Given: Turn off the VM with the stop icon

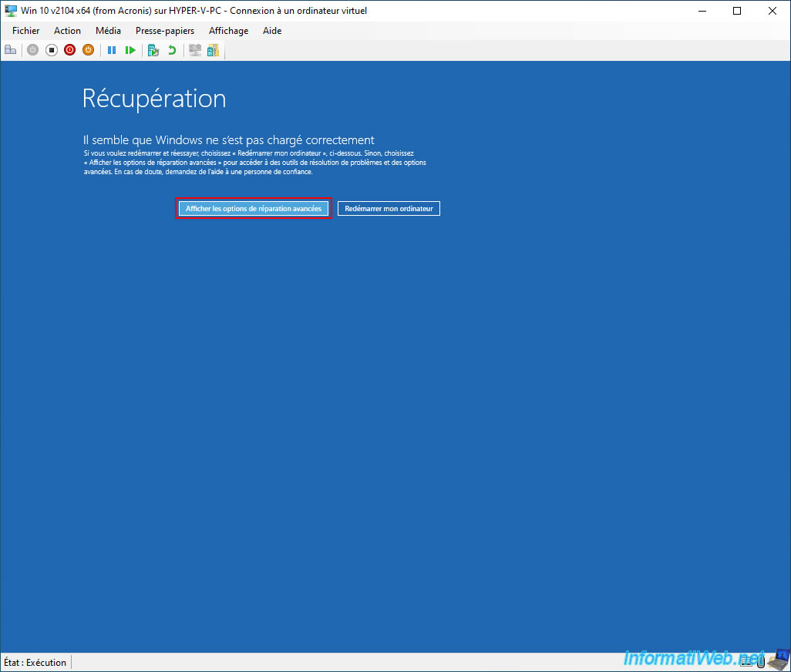Looking at the screenshot, I should (x=52, y=50).
